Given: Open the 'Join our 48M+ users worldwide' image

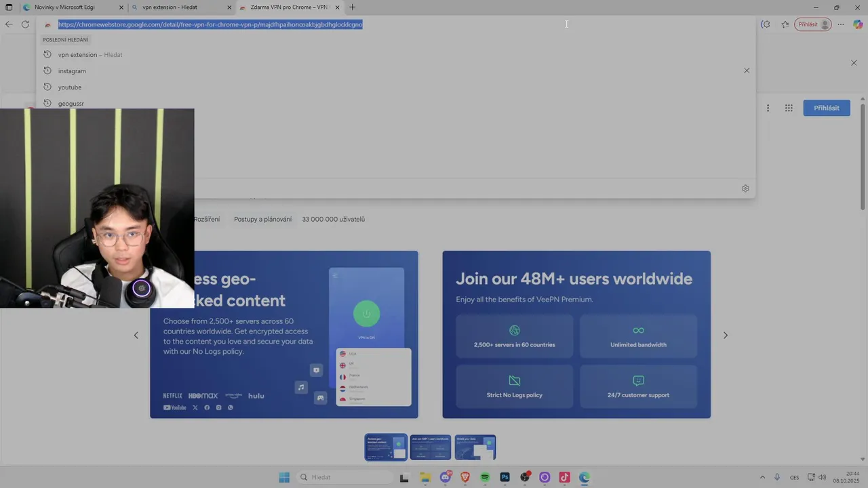Looking at the screenshot, I should pos(576,335).
